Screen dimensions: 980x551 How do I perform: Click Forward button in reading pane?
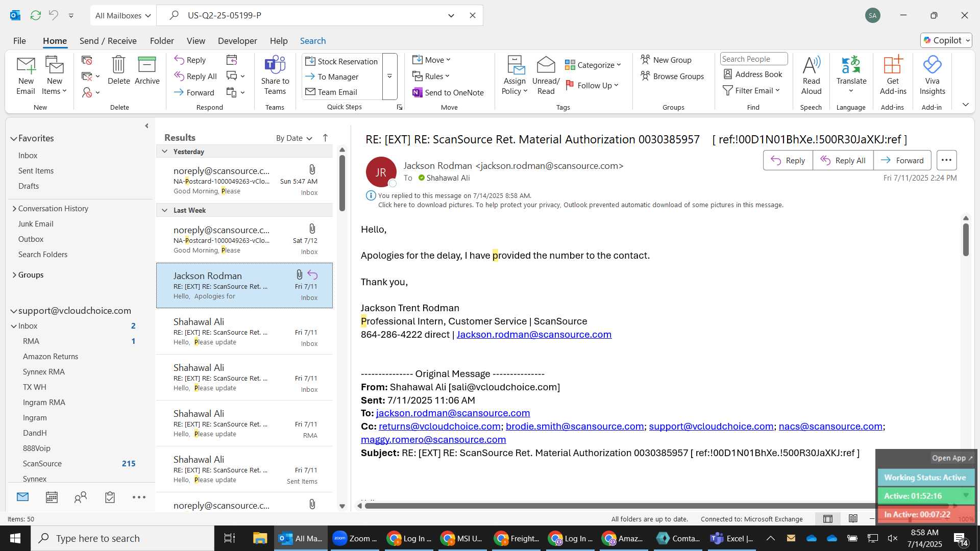902,160
